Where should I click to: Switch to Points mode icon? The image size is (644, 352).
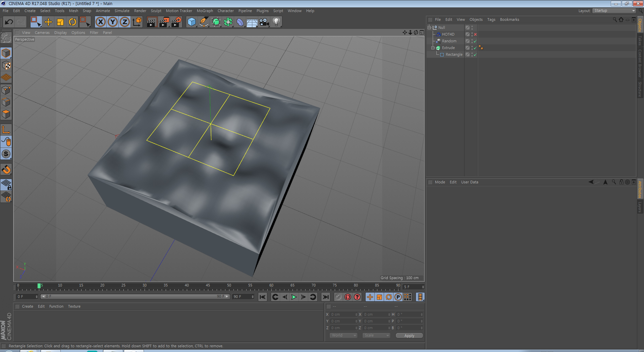click(x=6, y=90)
